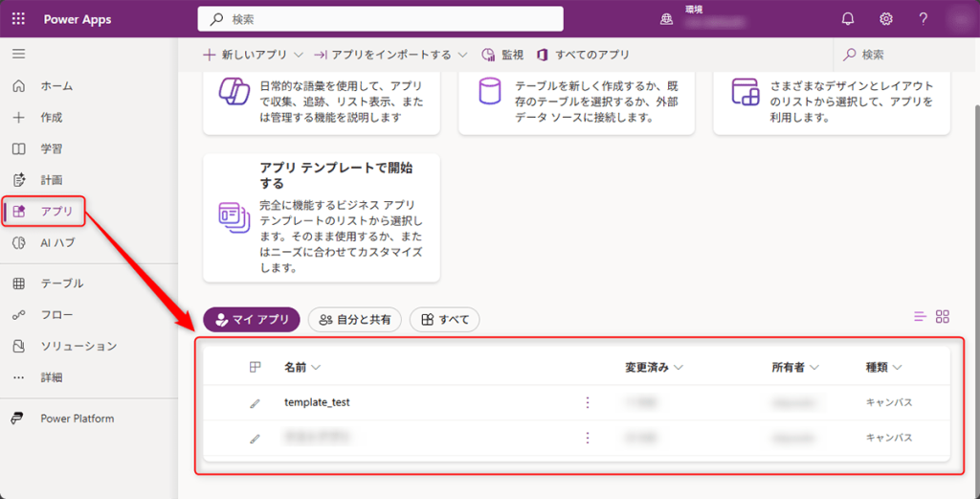Click the アプリ テンプレートで開始する card
The height and width of the screenshot is (499, 980).
pos(322,217)
